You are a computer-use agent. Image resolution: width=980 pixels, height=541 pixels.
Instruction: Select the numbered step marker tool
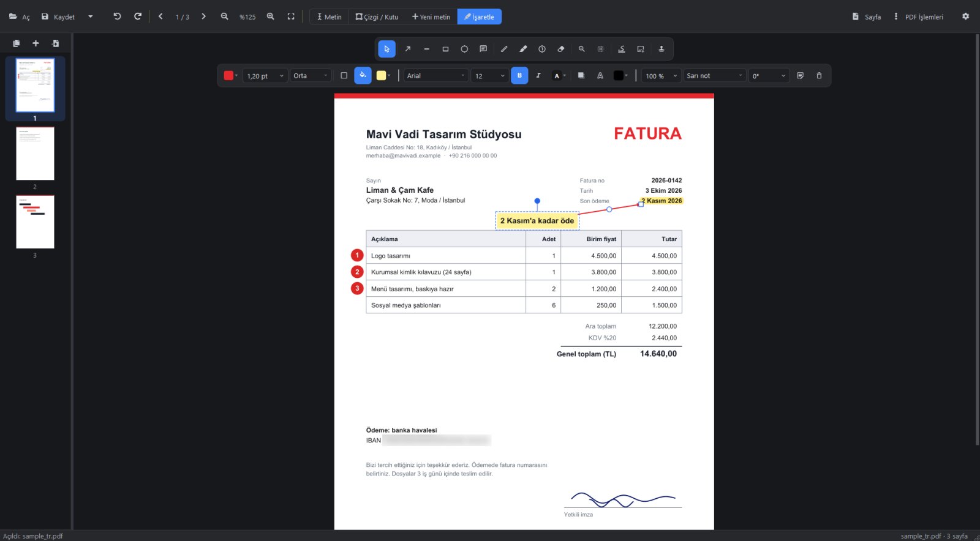542,49
